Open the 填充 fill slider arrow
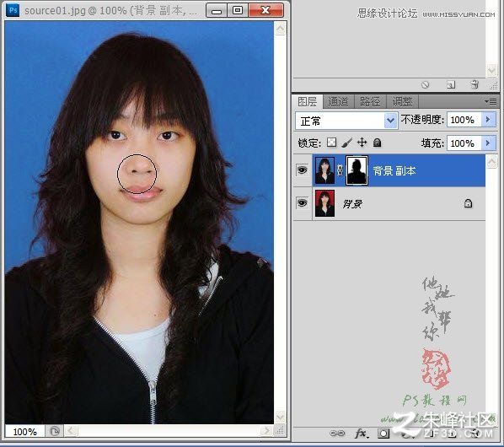This screenshot has width=504, height=447. tap(488, 143)
